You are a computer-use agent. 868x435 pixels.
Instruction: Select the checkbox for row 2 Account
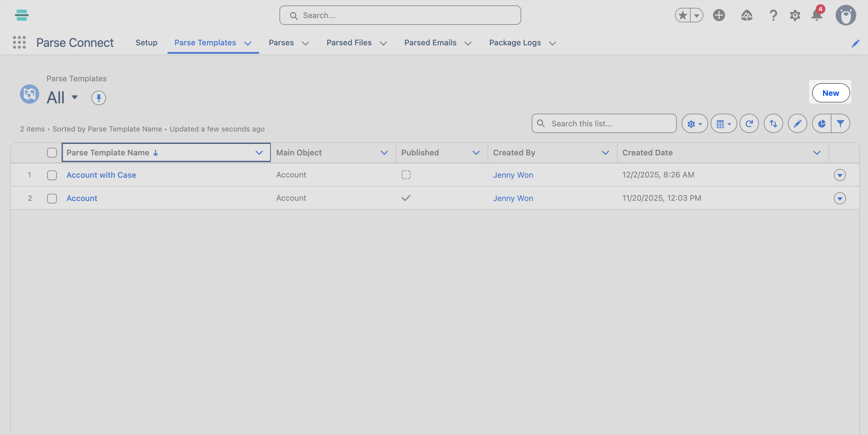click(x=52, y=199)
